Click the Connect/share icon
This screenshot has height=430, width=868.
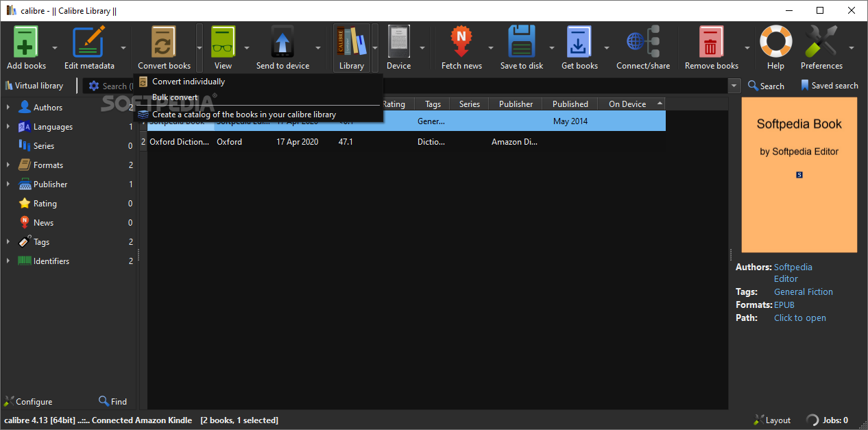click(643, 42)
